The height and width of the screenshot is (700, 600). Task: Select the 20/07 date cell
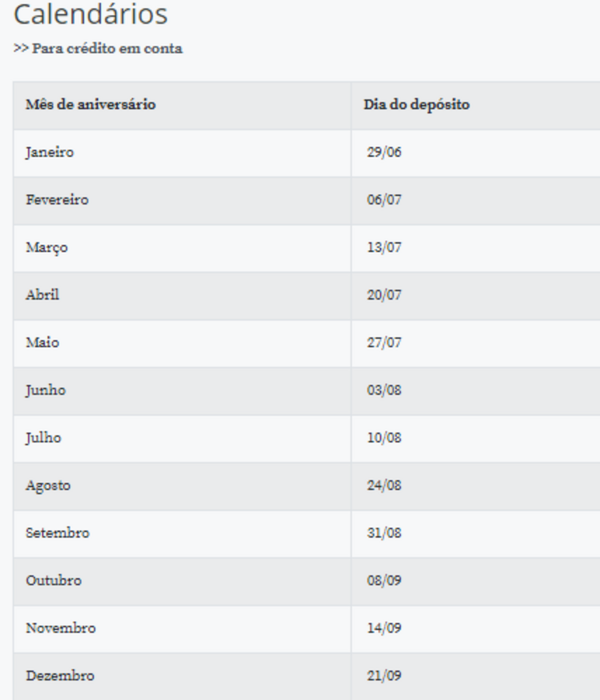(384, 295)
